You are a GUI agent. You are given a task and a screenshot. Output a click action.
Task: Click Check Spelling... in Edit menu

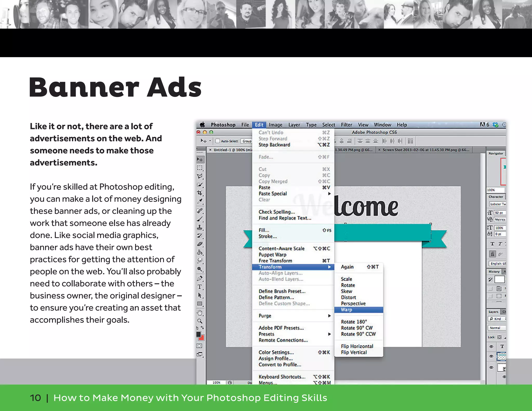coord(293,212)
